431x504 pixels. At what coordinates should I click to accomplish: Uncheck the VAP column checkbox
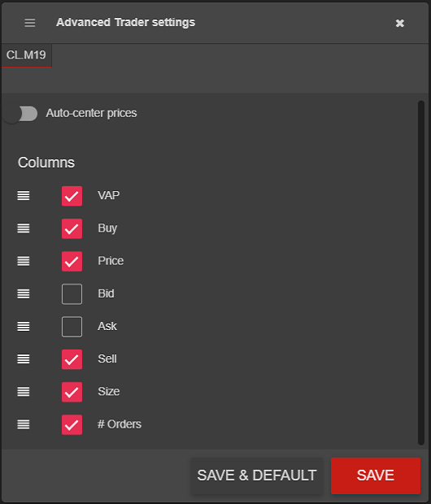pos(72,196)
